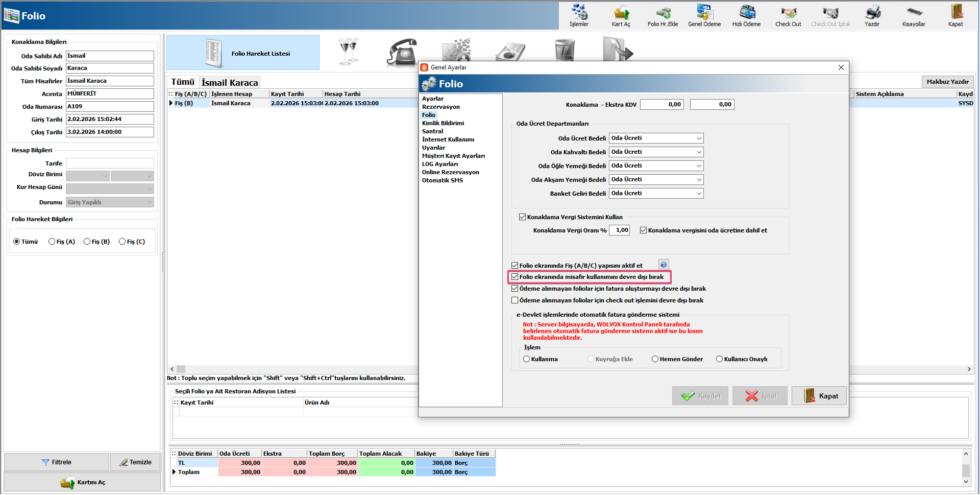Select Rezervasyon in the settings list
Image resolution: width=980 pixels, height=495 pixels.
tap(440, 107)
